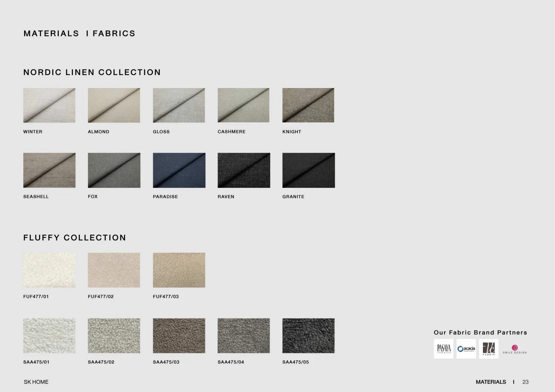Click the Materials | Fabrics page title
This screenshot has height=392, width=555.
(80, 34)
